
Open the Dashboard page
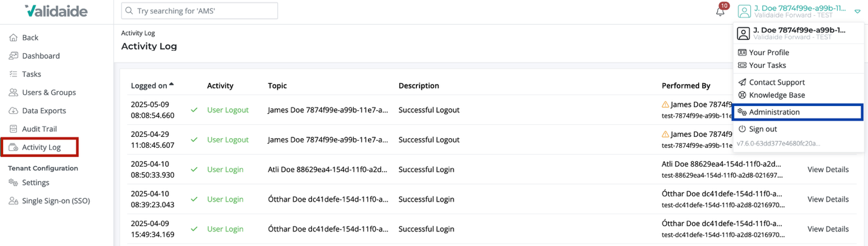tap(41, 56)
